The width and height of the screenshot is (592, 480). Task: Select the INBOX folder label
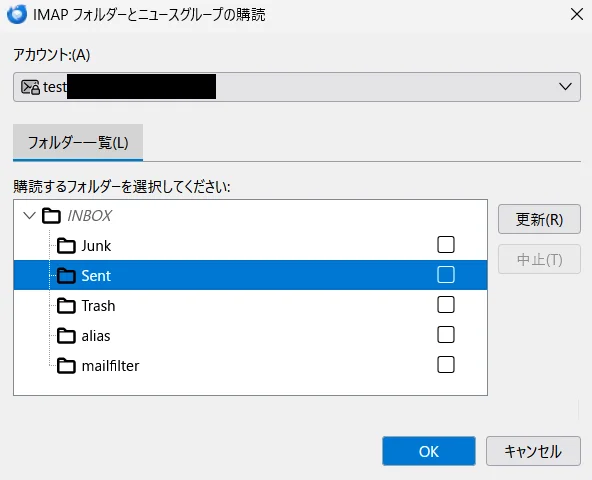pyautogui.click(x=89, y=216)
